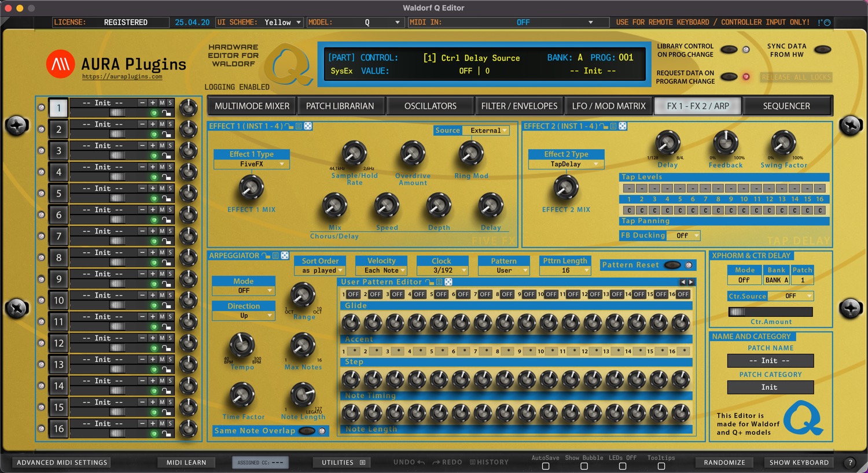868x473 pixels.
Task: Solo instrument 4 with S button
Action: 170,167
